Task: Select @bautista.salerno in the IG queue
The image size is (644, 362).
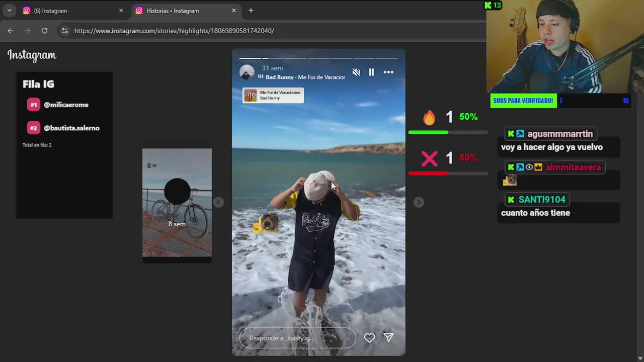Action: (x=71, y=128)
